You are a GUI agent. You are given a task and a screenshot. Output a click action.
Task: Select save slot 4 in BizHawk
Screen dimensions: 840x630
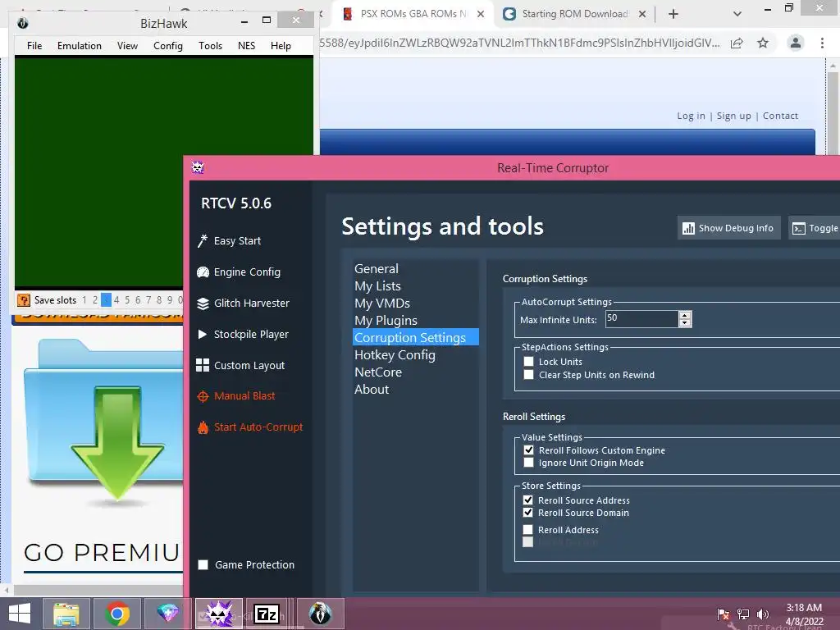click(116, 300)
